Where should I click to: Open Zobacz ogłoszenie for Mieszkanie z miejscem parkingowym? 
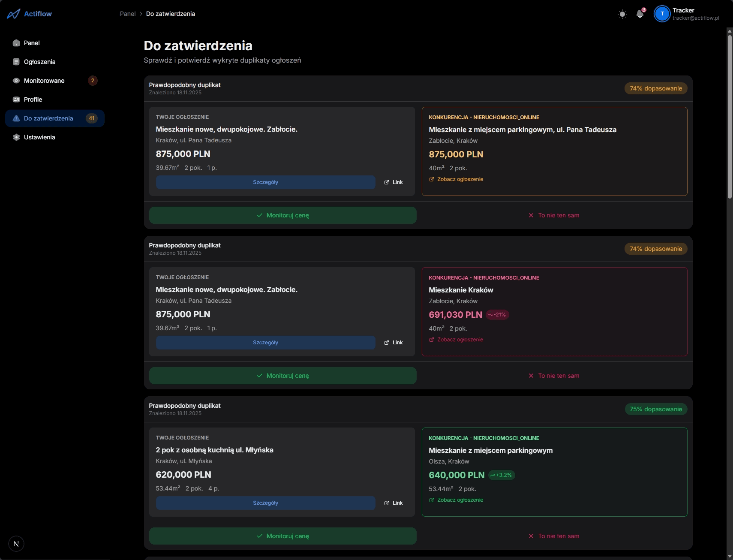click(x=460, y=500)
